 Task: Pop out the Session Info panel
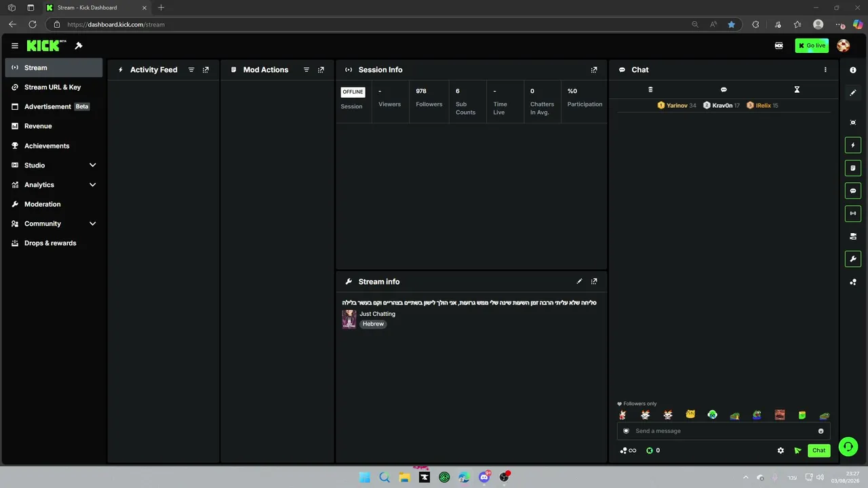[x=594, y=70]
